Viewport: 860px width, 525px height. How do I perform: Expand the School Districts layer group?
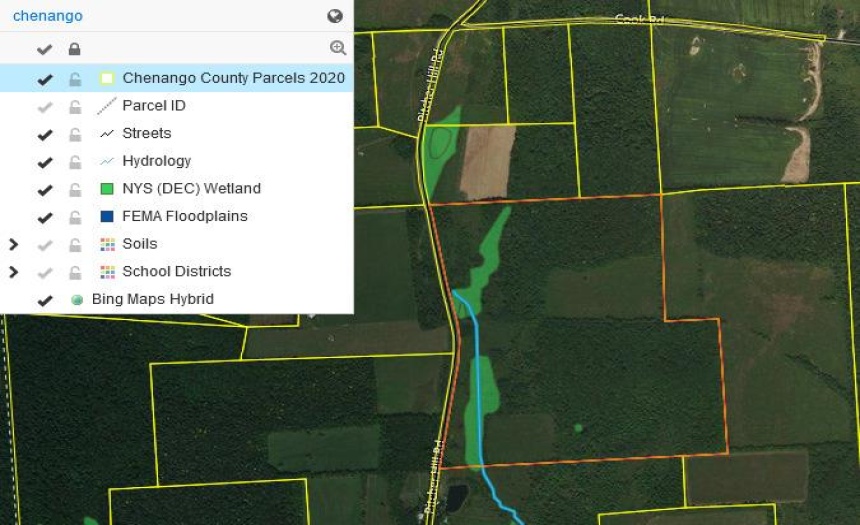tap(13, 271)
